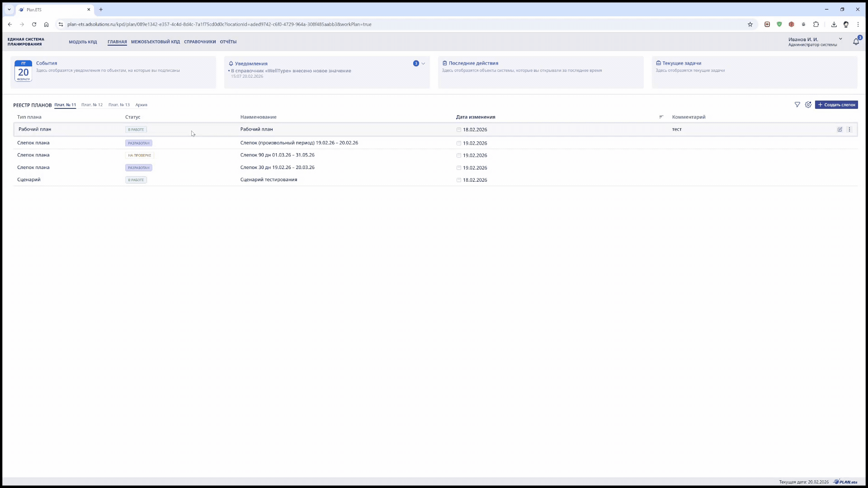Open the registry filter icon
Screen dimensions: 868x488
coord(797,105)
